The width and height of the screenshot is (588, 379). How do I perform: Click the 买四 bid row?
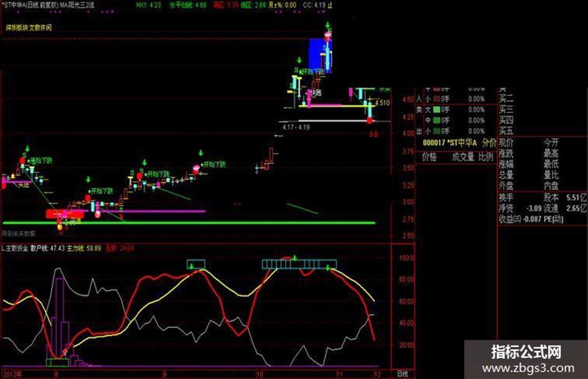[506, 120]
